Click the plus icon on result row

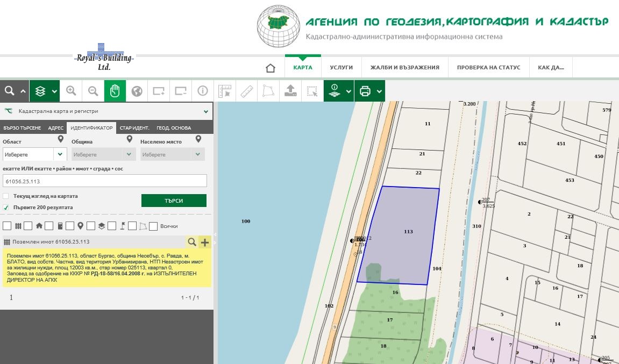click(205, 242)
